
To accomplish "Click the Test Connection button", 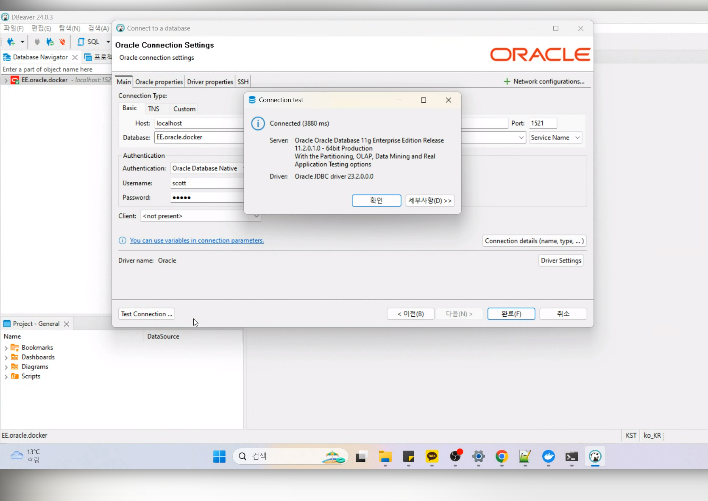I will (x=146, y=314).
